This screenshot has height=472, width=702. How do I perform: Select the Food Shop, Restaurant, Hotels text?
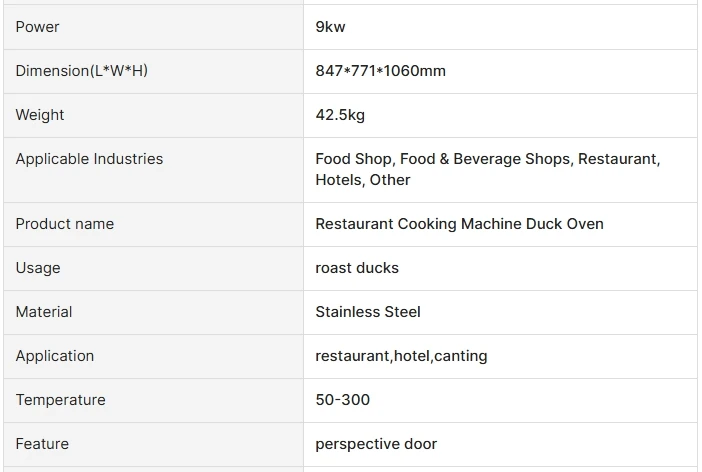point(487,169)
